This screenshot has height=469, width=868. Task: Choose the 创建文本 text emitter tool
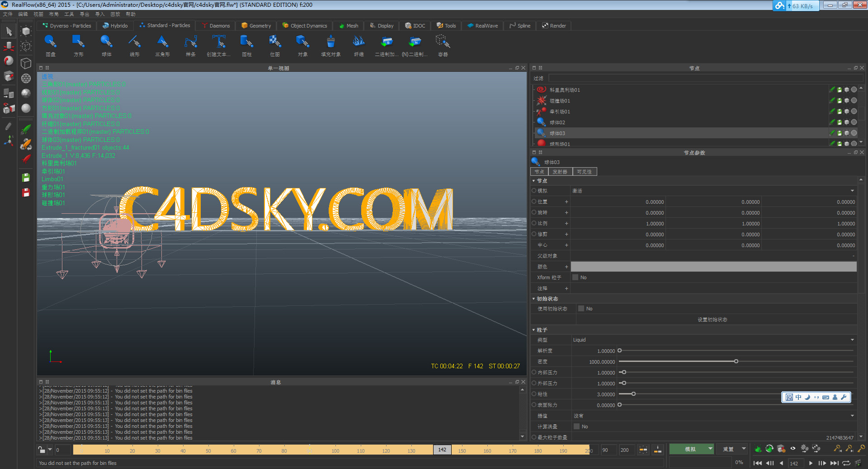[219, 42]
